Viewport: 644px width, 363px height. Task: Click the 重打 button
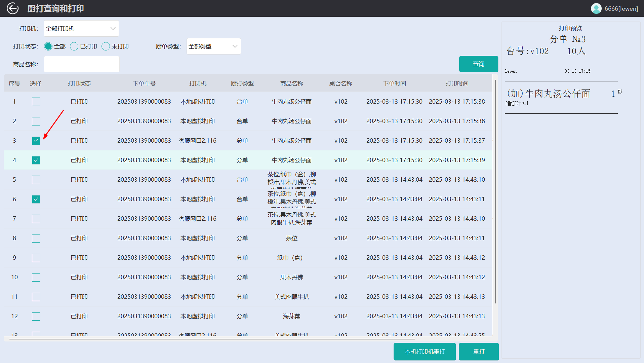coord(479,351)
